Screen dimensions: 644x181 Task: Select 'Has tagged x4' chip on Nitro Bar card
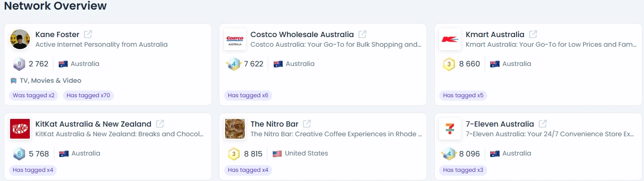[x=248, y=170]
